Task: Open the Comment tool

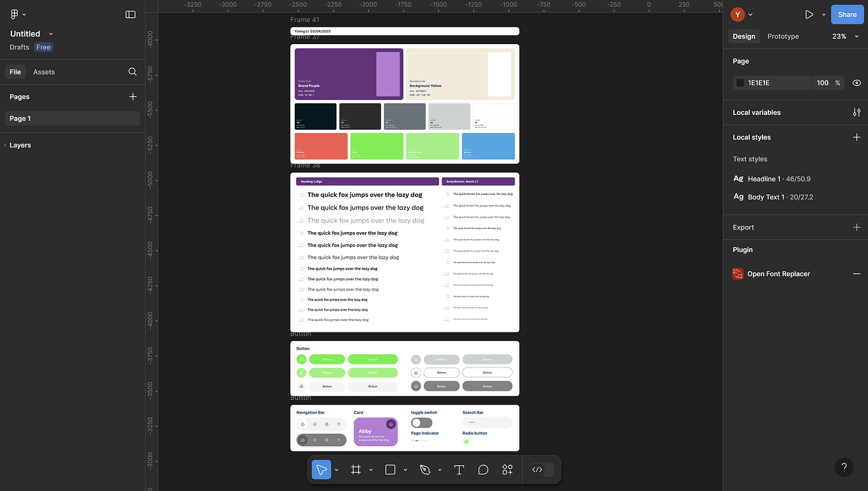Action: 483,469
